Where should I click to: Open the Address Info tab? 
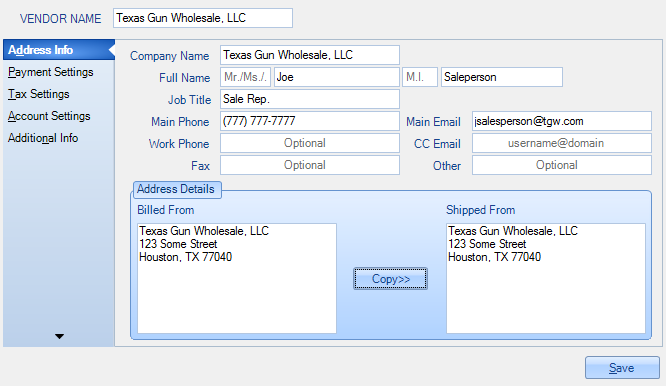click(x=59, y=50)
